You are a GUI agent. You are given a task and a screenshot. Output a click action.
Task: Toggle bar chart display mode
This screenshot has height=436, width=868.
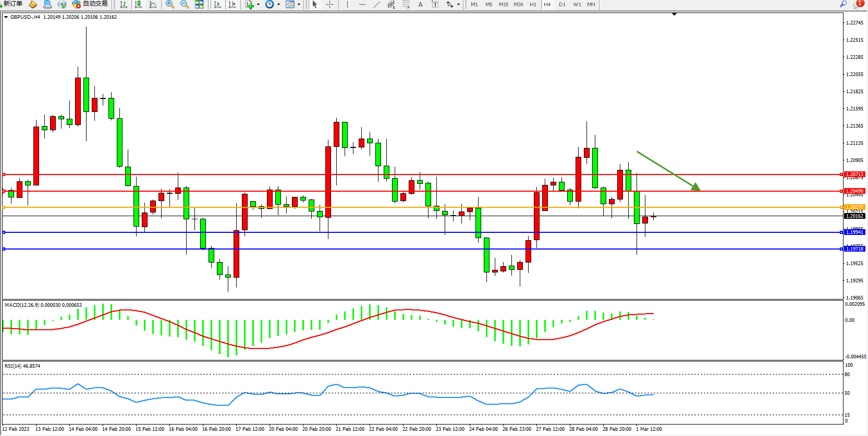pyautogui.click(x=124, y=4)
